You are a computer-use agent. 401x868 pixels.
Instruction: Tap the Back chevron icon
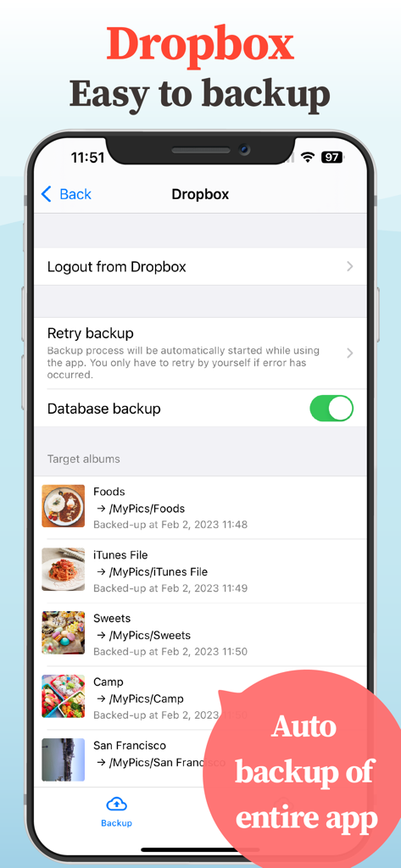(47, 194)
